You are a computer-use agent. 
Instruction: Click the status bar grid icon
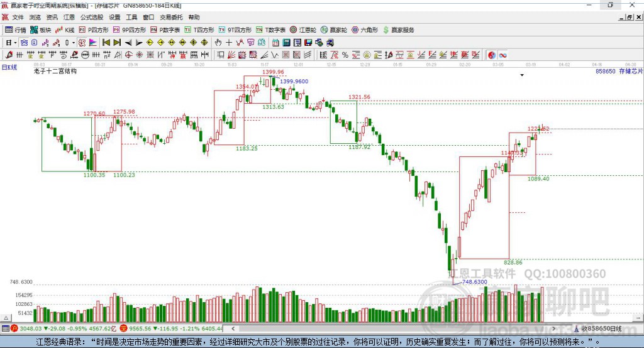5,329
